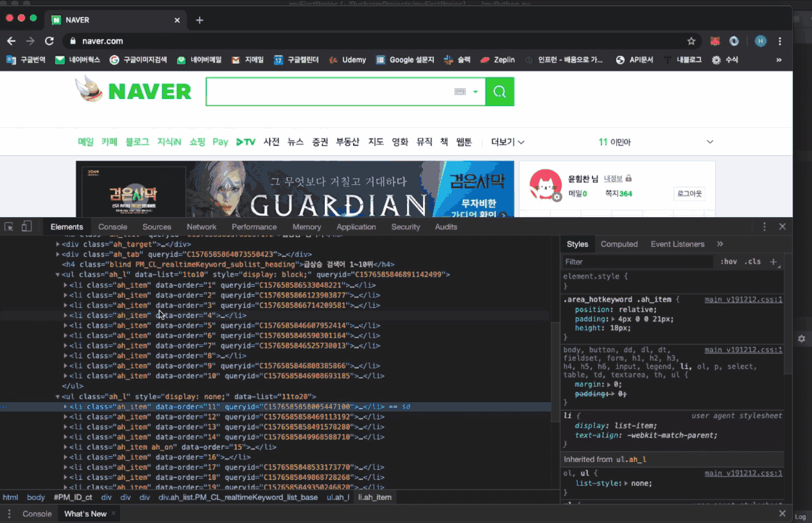Expand the padding shorthand in .ah_item rule

(612, 319)
